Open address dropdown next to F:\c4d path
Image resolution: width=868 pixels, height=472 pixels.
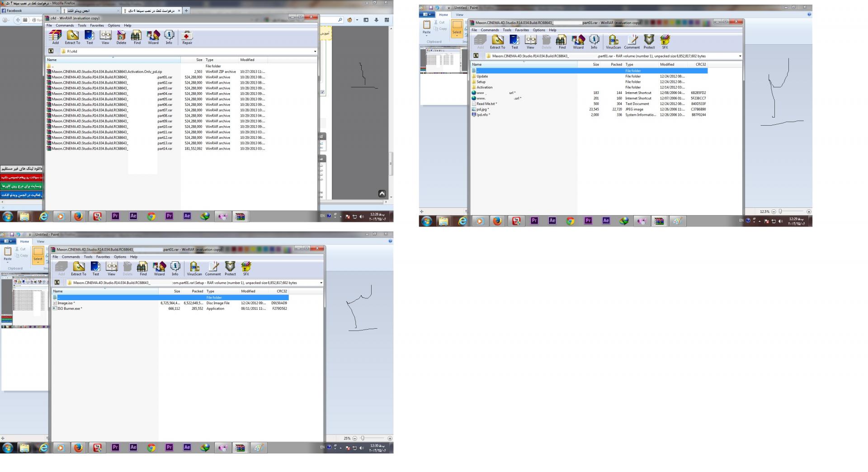(315, 52)
